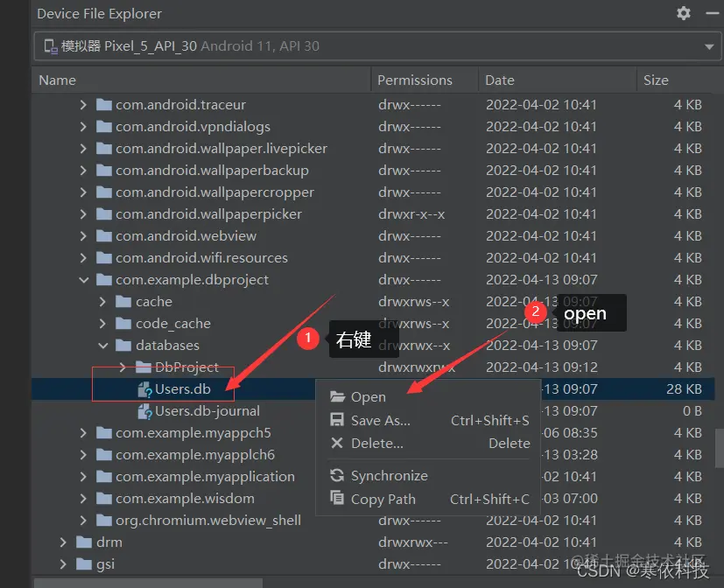The image size is (724, 588).
Task: Click the com.example.wisdom folder icon
Action: tap(104, 499)
